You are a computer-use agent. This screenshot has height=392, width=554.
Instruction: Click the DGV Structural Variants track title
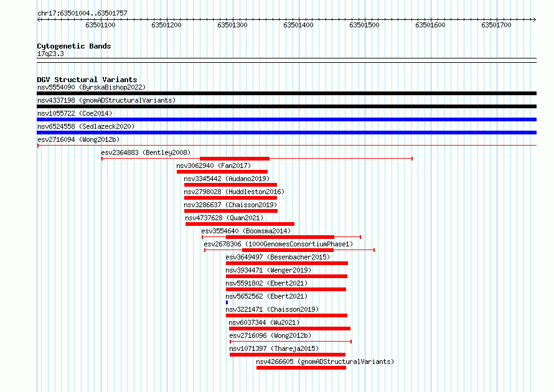pyautogui.click(x=87, y=80)
